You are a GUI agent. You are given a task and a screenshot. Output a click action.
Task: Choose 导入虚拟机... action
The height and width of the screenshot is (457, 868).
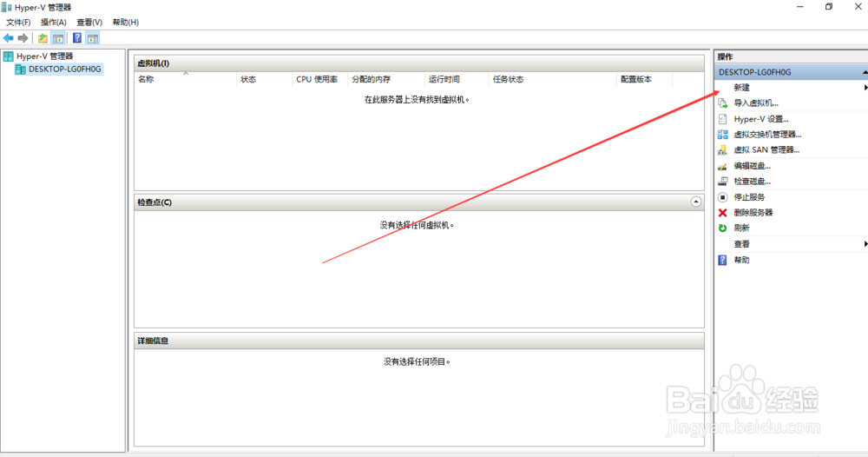(756, 103)
